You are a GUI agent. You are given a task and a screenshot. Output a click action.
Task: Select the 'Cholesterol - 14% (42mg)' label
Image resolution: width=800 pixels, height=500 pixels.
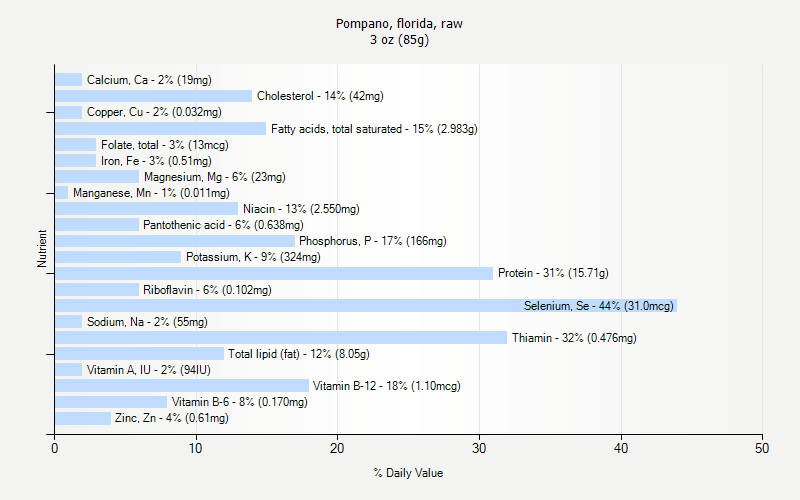(x=320, y=96)
